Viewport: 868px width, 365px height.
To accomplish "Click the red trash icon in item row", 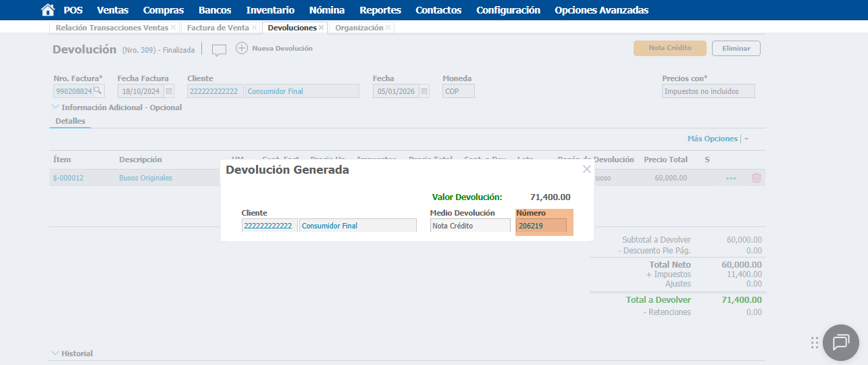I will (x=756, y=178).
